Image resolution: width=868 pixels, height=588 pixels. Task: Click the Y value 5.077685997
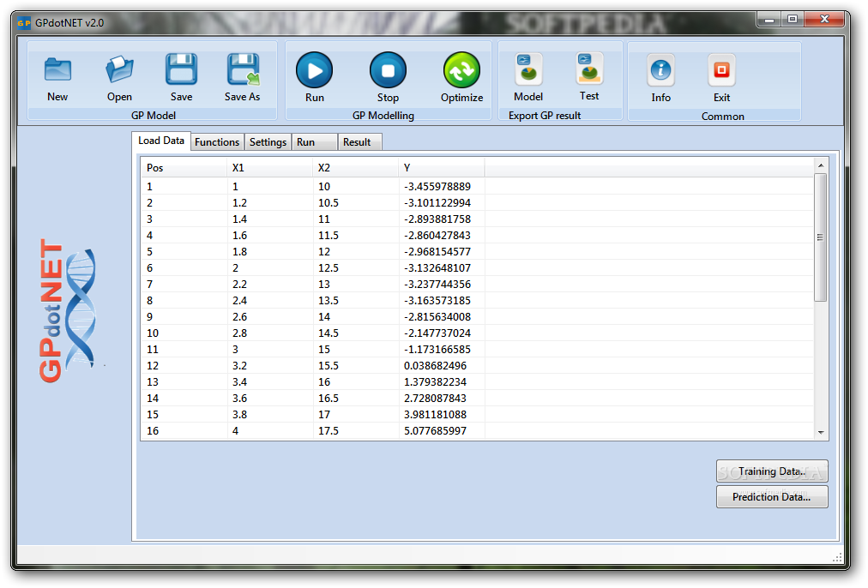pos(435,431)
